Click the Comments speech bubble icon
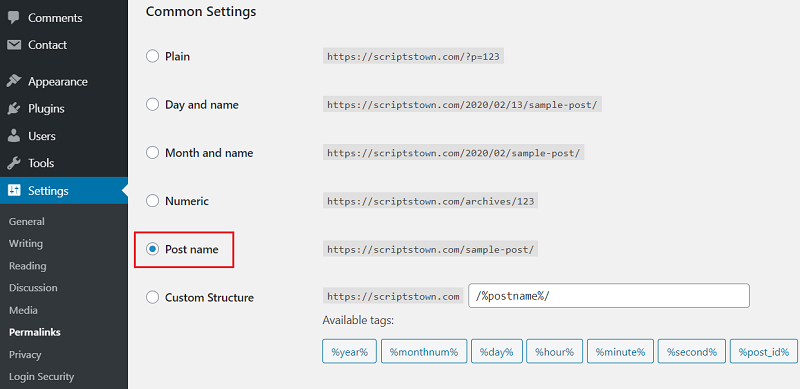The image size is (800, 389). (x=14, y=18)
